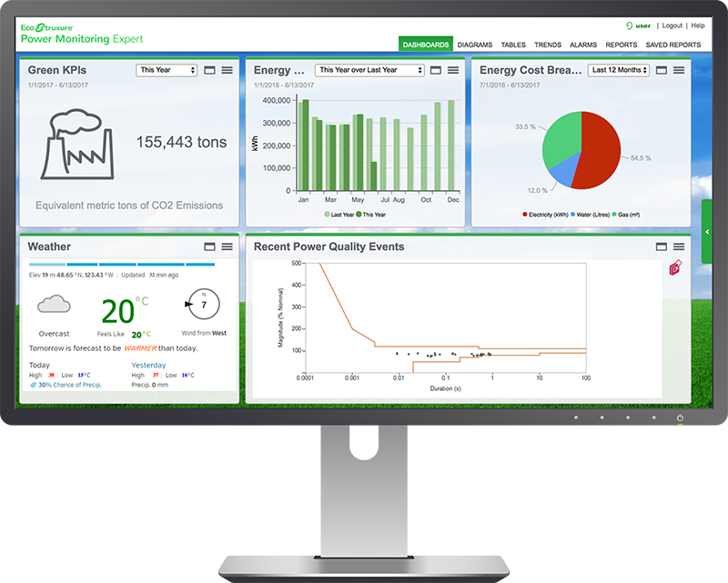Maximize the Weather gadget
728x583 pixels.
(x=210, y=247)
